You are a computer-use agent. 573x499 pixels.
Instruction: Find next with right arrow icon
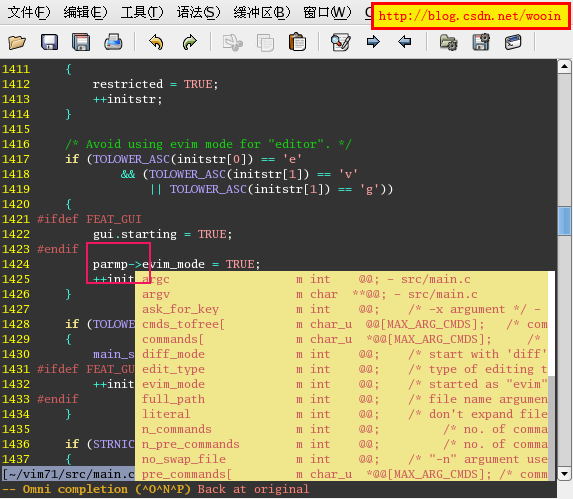click(373, 42)
